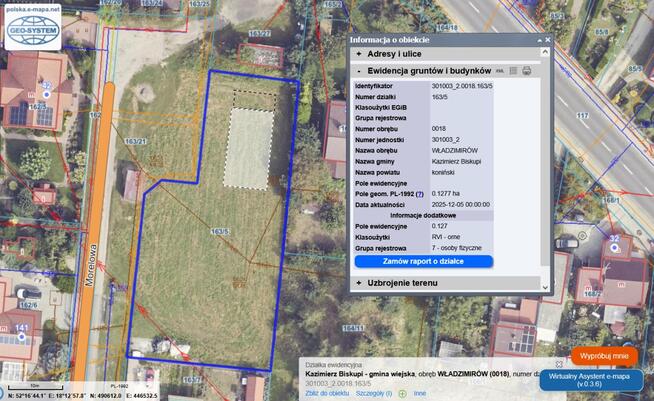Image resolution: width=654 pixels, height=401 pixels.
Task: Click the XML export icon
Action: pyautogui.click(x=500, y=71)
